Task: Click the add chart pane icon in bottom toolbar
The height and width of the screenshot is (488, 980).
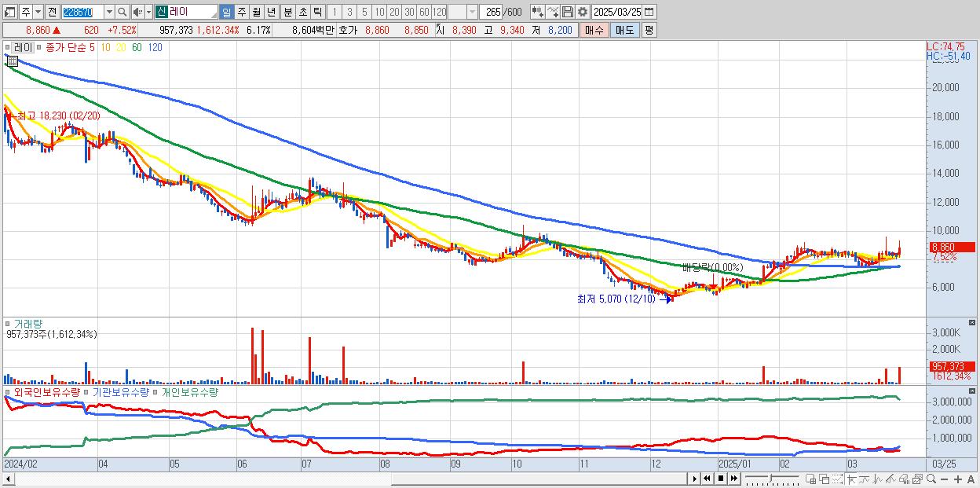Action: (811, 479)
